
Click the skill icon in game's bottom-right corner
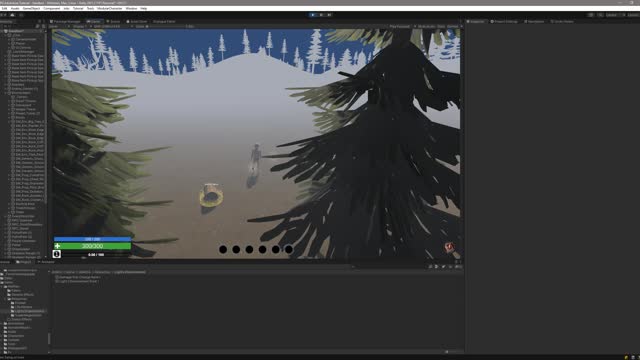pyautogui.click(x=449, y=247)
